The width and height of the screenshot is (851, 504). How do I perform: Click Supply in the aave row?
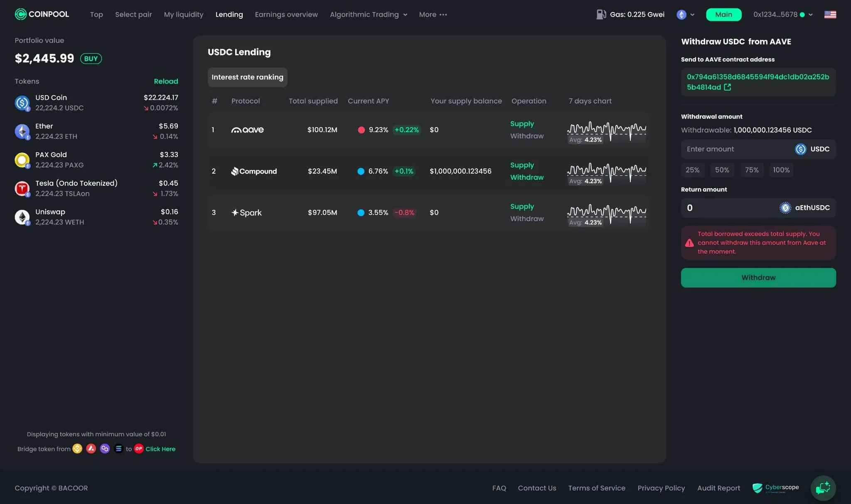coord(522,124)
